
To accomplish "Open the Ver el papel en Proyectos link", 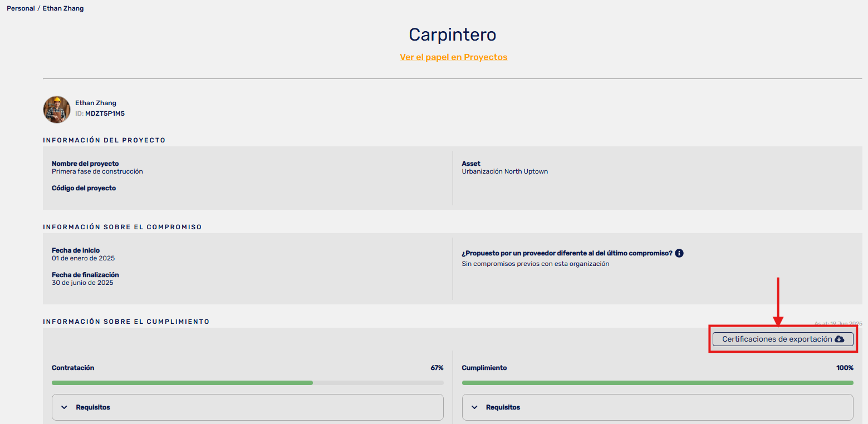I will [453, 57].
